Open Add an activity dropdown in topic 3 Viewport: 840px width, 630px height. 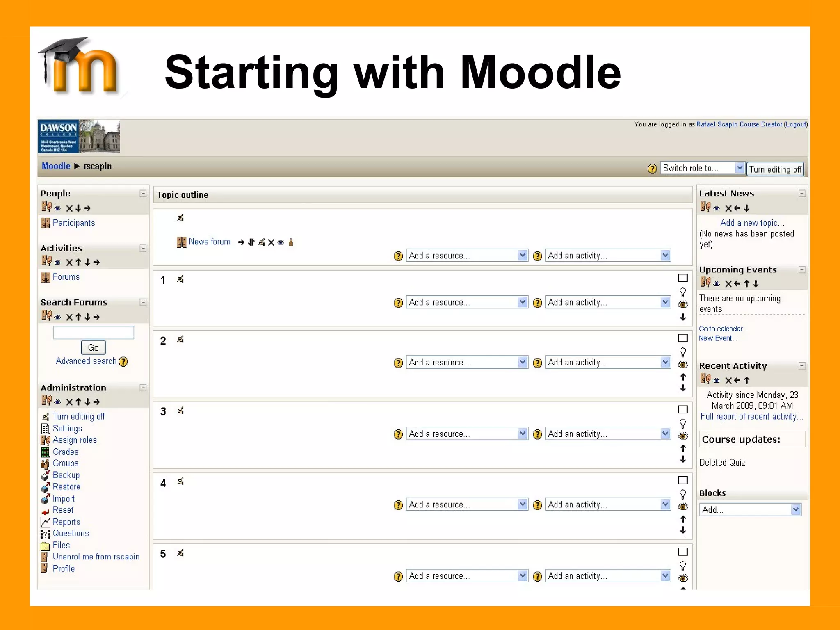(x=608, y=434)
